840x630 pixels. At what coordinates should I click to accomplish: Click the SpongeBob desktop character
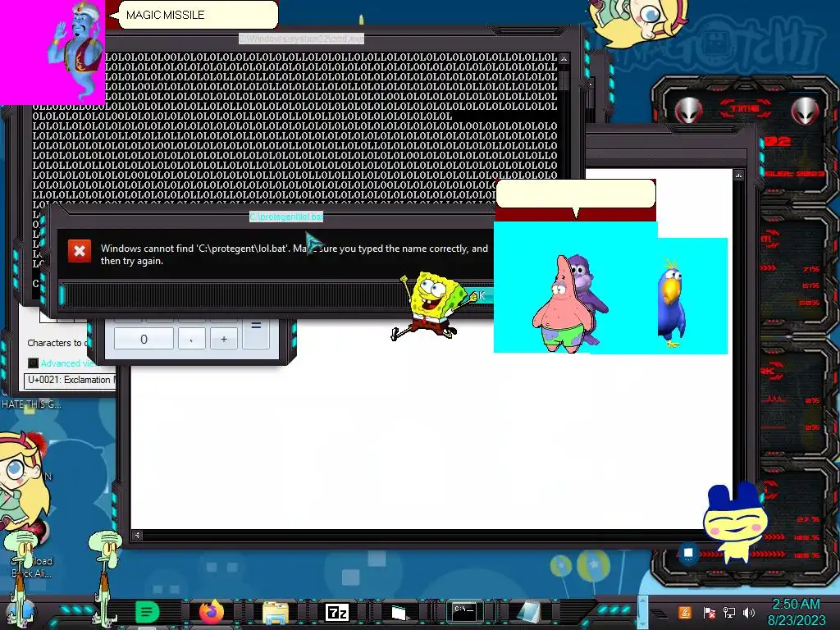(x=434, y=306)
